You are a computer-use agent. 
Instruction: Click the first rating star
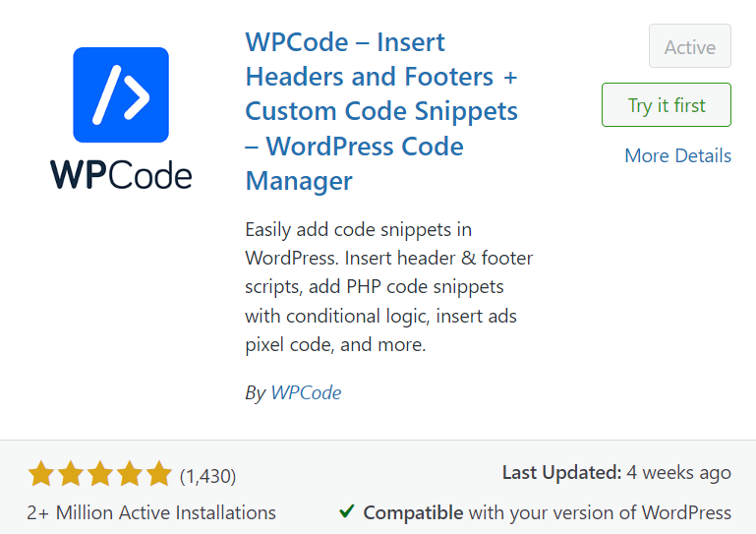pyautogui.click(x=41, y=475)
